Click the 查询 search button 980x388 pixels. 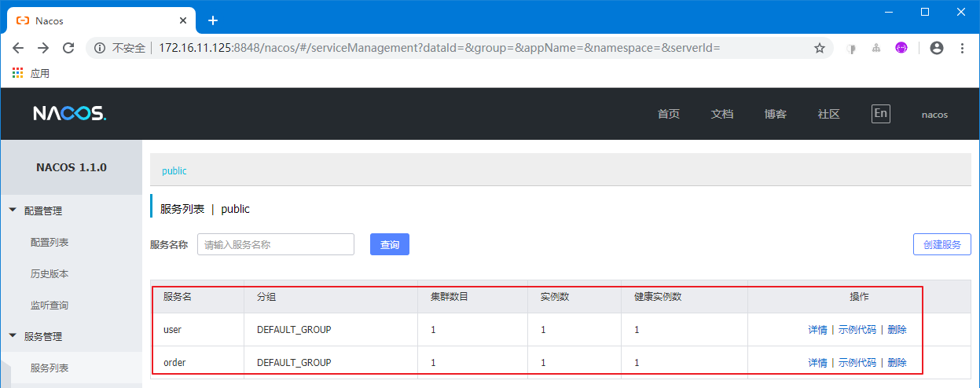[x=390, y=244]
